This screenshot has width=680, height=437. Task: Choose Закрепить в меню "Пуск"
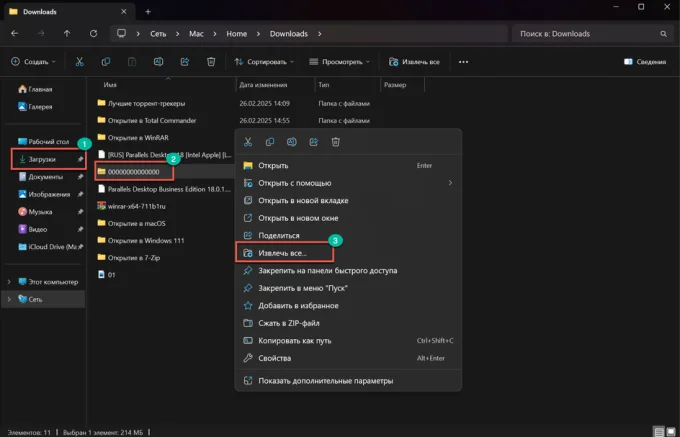(x=348, y=288)
